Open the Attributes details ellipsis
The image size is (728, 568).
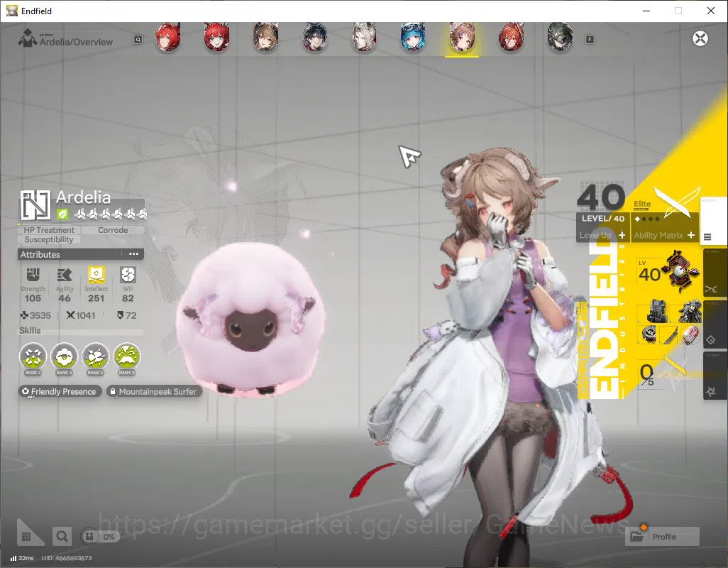click(x=133, y=254)
